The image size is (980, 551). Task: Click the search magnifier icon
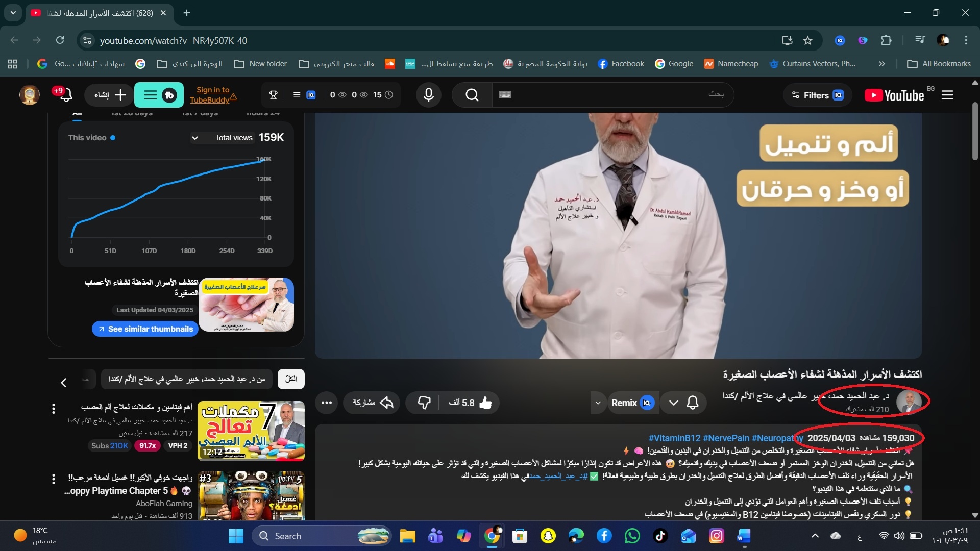[472, 95]
